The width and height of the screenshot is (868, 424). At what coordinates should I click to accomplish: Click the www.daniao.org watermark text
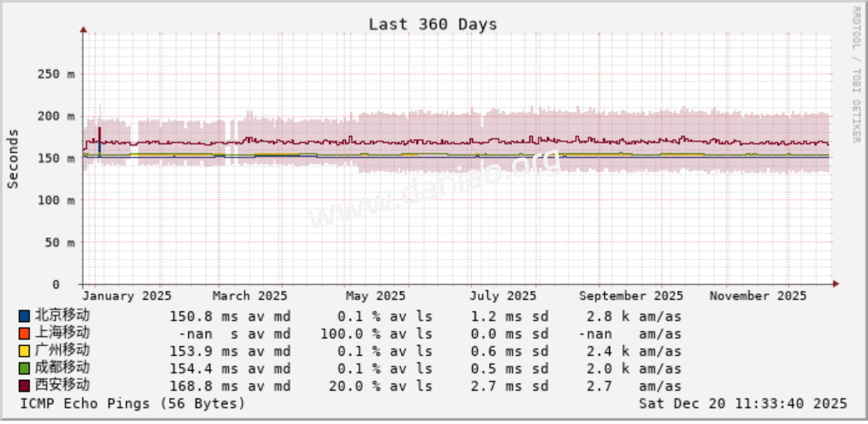coord(434,189)
